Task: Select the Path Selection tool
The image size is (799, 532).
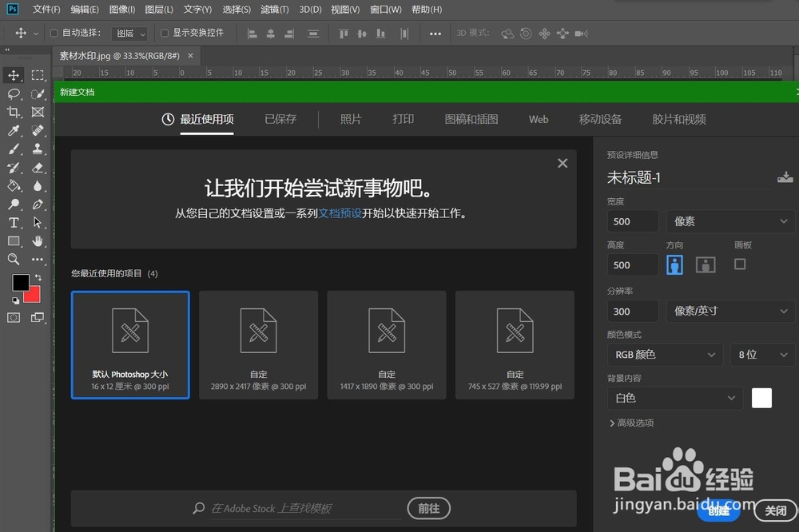Action: [x=38, y=223]
